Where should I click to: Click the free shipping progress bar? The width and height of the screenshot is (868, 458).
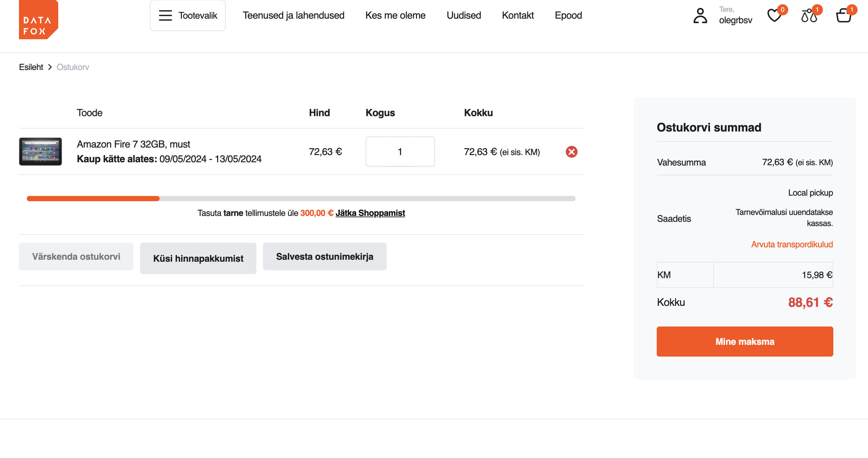pyautogui.click(x=301, y=199)
